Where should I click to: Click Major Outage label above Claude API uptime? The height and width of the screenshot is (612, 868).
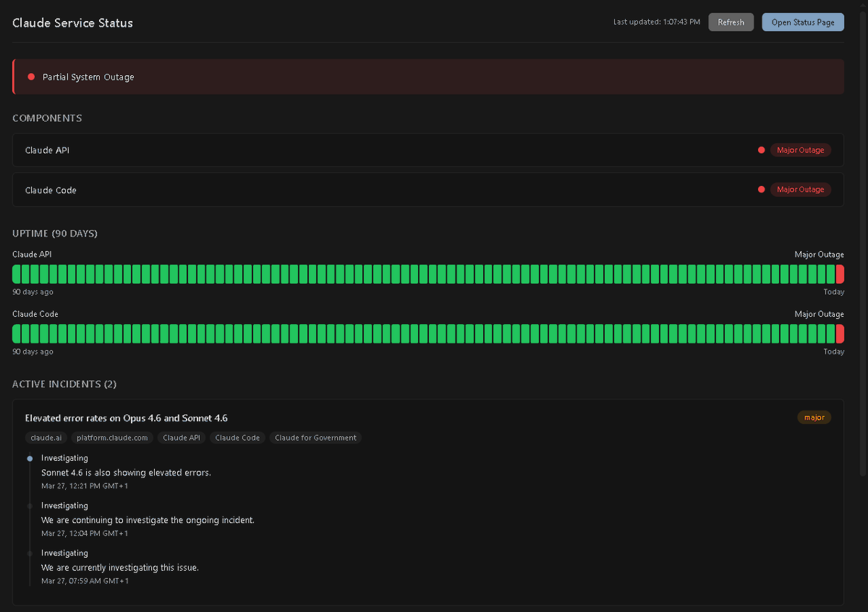point(819,255)
